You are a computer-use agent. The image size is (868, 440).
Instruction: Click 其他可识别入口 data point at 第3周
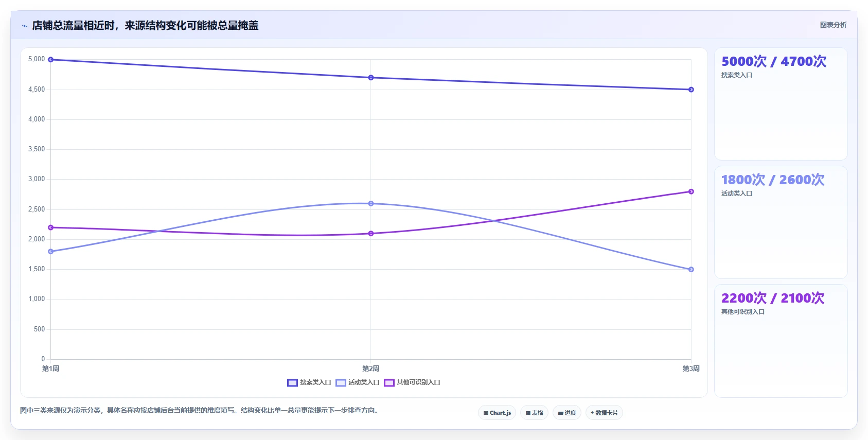pos(691,191)
